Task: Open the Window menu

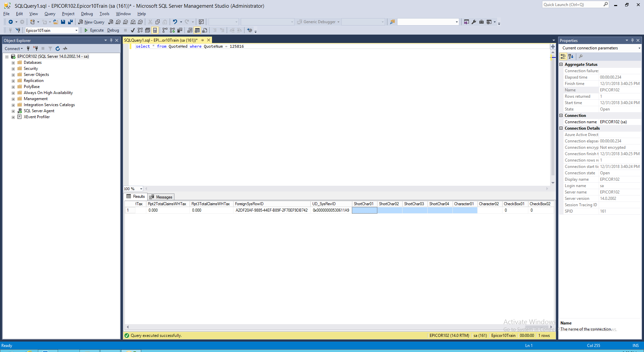Action: (x=123, y=14)
